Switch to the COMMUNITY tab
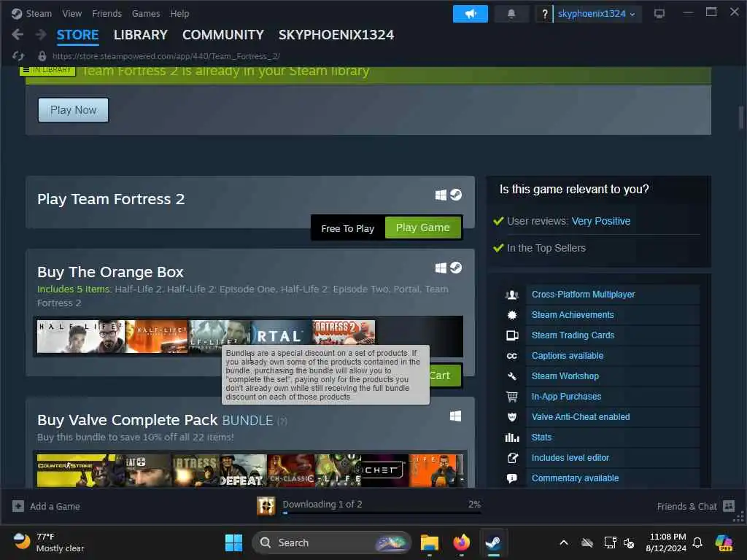The image size is (747, 560). click(223, 35)
